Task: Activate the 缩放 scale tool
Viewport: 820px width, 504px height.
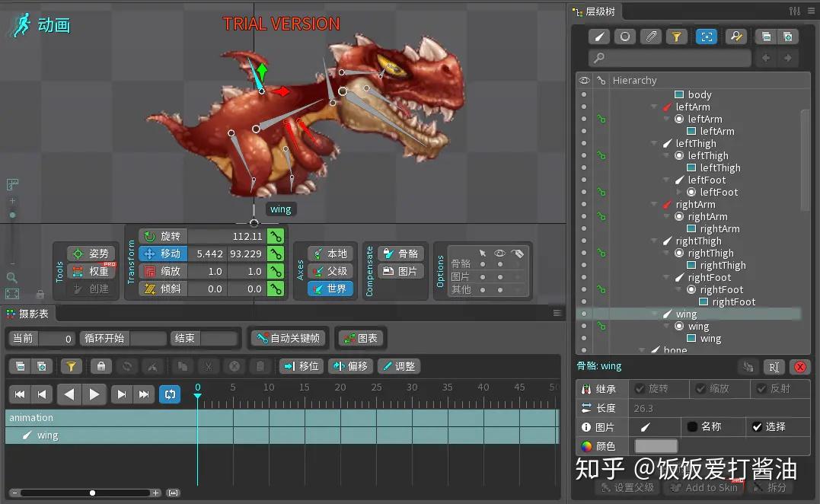Action: (163, 271)
